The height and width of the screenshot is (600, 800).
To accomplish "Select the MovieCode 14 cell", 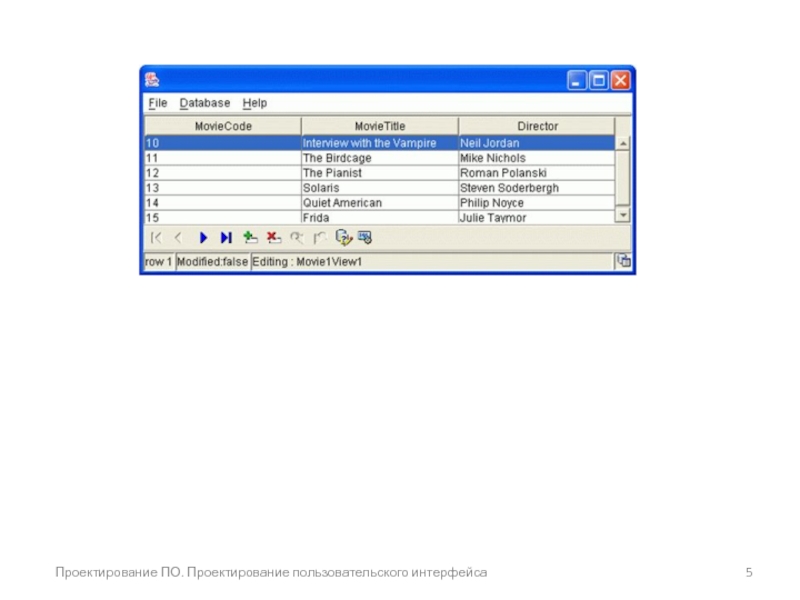I will (222, 203).
